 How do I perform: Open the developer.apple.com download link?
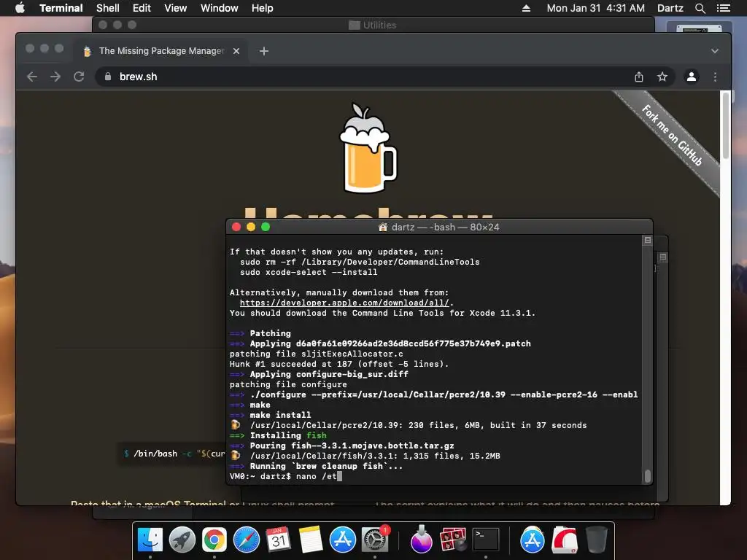point(344,303)
